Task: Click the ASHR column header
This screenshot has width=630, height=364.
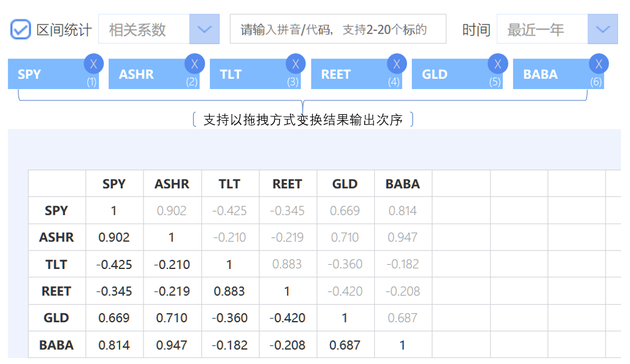Action: [x=172, y=184]
